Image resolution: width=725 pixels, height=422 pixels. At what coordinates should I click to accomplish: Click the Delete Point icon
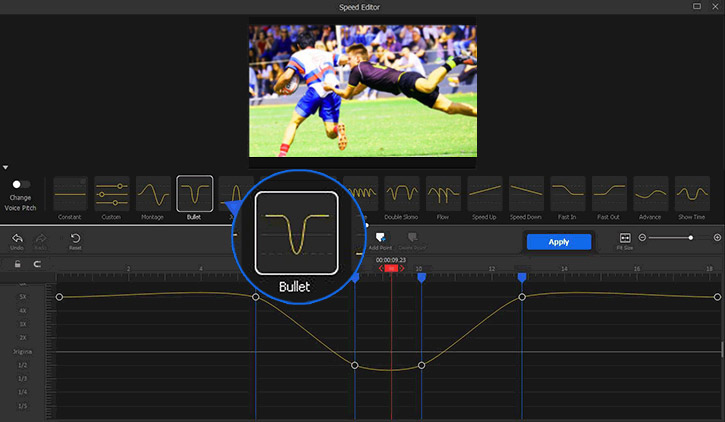coord(412,238)
